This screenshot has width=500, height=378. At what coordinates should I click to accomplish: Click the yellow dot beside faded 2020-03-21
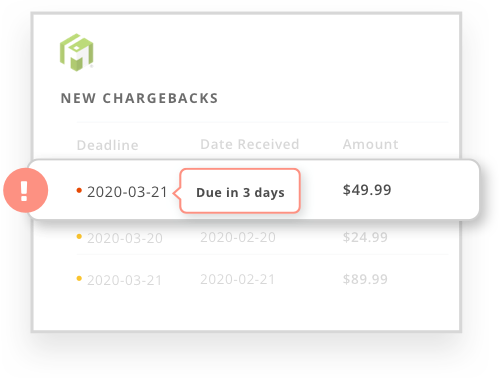tap(79, 278)
